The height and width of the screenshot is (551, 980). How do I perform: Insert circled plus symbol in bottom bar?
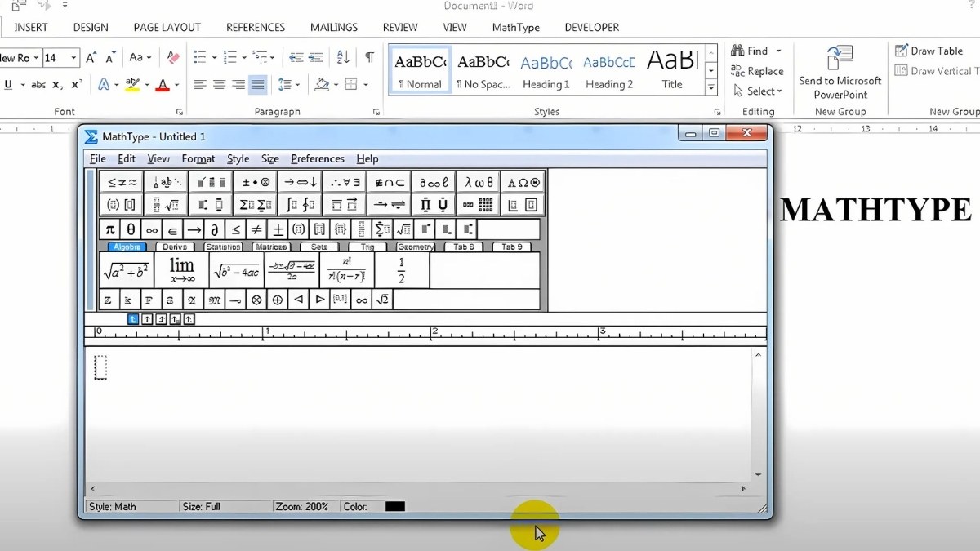tap(278, 300)
